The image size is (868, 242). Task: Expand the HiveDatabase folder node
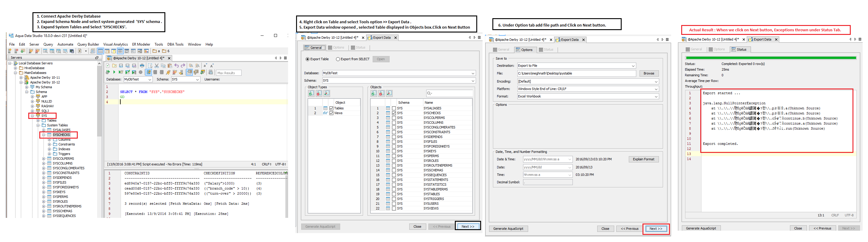click(15, 68)
